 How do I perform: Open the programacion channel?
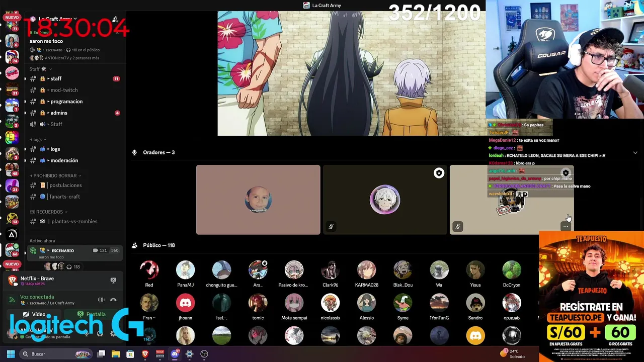[x=74, y=102]
